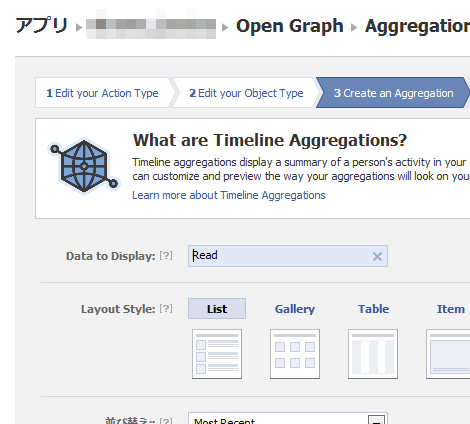This screenshot has height=424, width=470.
Task: Choose the List layout thumbnail
Action: (x=217, y=354)
